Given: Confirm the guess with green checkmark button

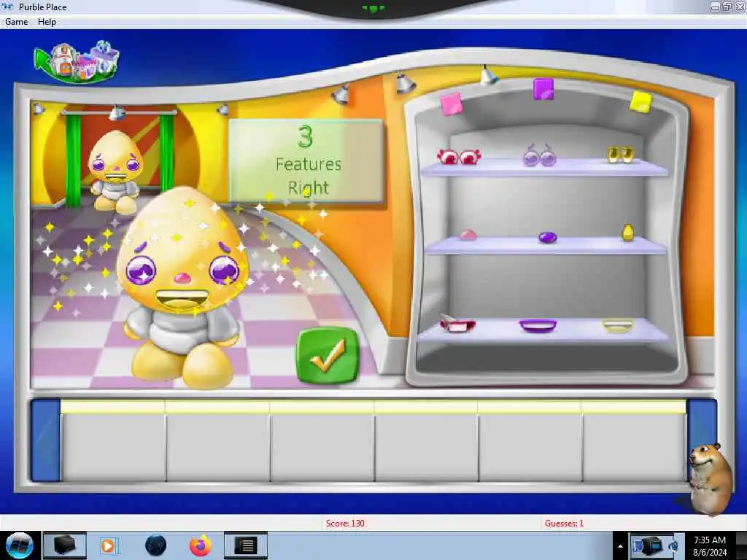Looking at the screenshot, I should pos(328,356).
